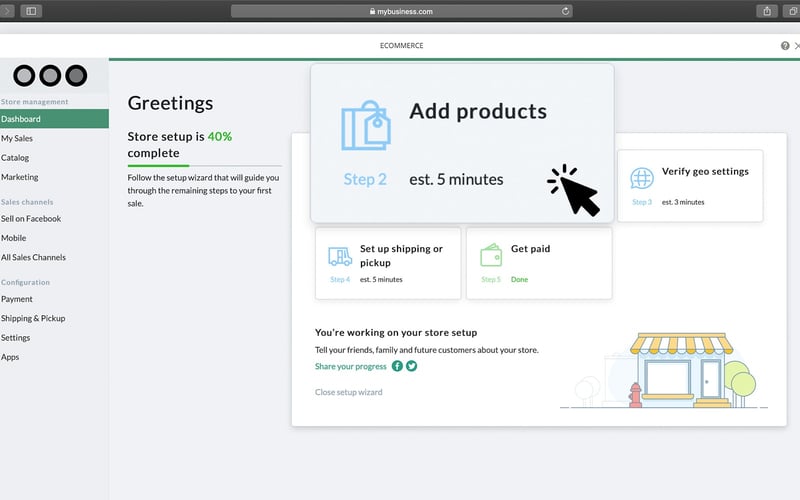Click the 40% completion text
Image resolution: width=800 pixels, height=500 pixels.
[219, 136]
